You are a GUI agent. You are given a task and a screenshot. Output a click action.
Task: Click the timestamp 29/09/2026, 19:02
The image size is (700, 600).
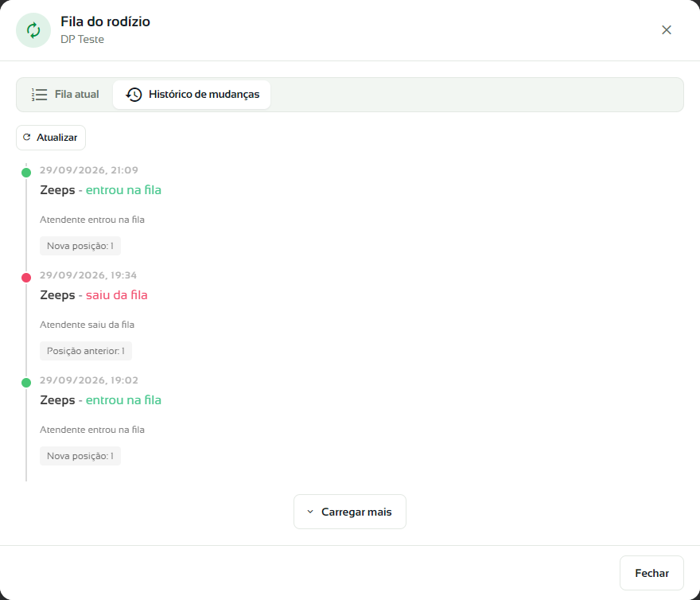(89, 380)
